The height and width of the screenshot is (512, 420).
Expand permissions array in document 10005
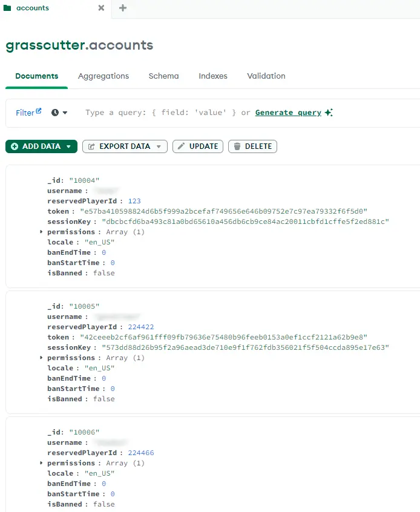click(42, 358)
